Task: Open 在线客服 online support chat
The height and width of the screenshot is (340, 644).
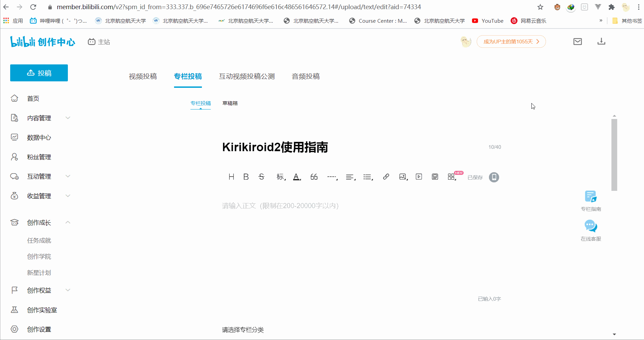Action: (x=591, y=230)
